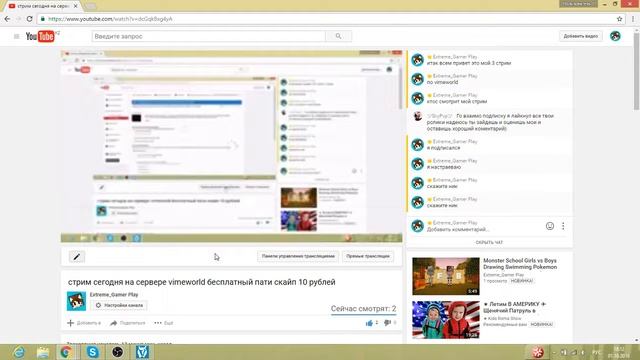
Task: Open Панель управления трансляциями button
Action: pos(298,256)
